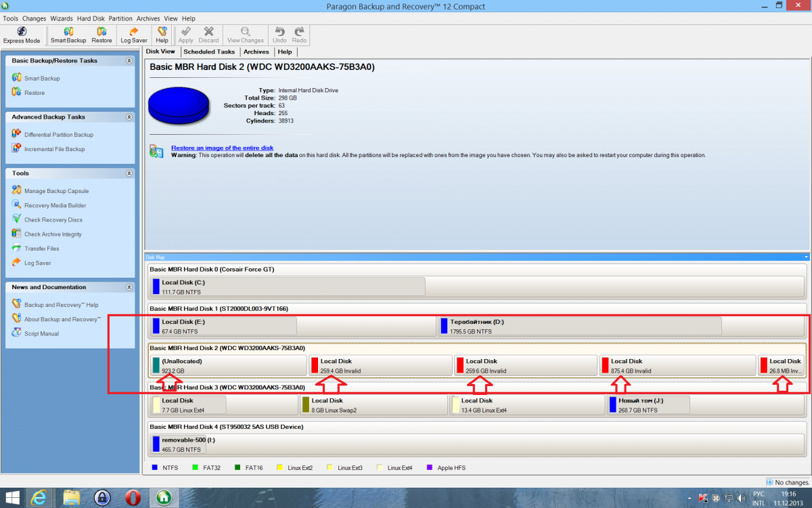
Task: Switch to the Help tab
Action: click(285, 51)
